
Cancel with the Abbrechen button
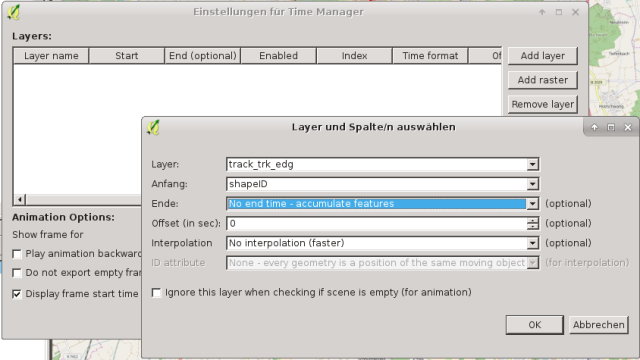599,325
